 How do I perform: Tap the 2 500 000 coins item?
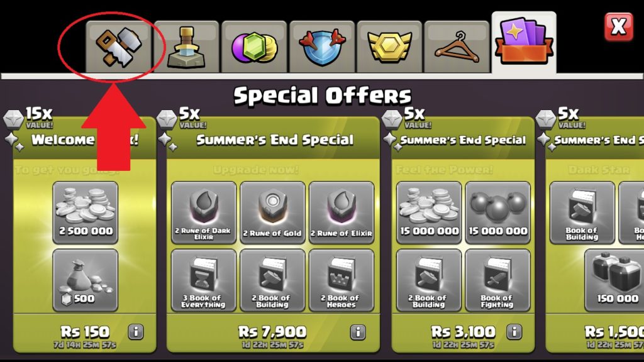86,212
